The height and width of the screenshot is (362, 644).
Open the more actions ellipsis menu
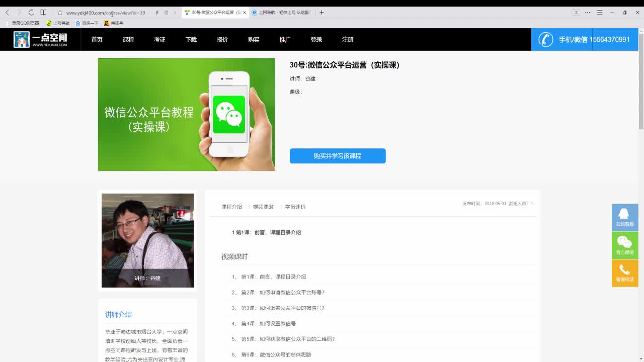click(588, 12)
